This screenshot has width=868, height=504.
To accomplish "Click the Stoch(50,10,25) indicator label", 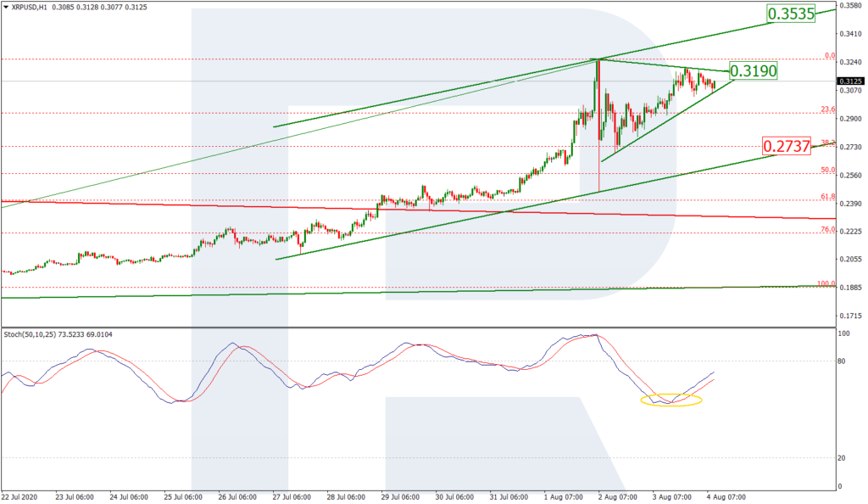I will [x=58, y=334].
